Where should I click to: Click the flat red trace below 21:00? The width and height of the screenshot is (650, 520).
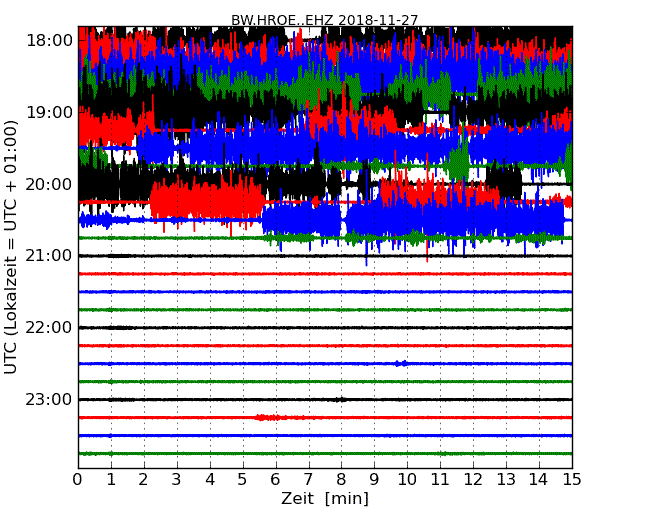click(325, 274)
